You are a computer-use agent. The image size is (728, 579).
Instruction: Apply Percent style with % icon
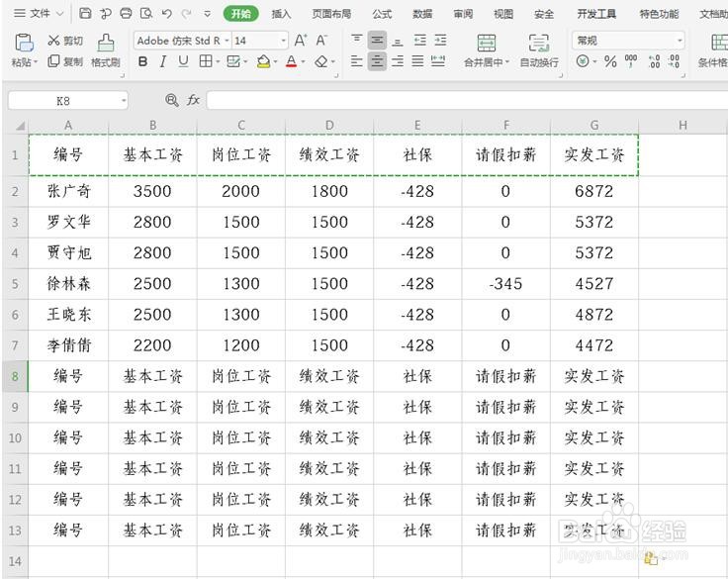(610, 61)
